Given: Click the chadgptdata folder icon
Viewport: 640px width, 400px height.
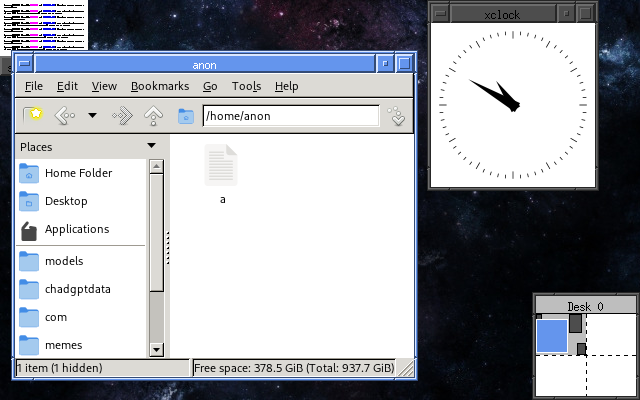Looking at the screenshot, I should click(29, 289).
